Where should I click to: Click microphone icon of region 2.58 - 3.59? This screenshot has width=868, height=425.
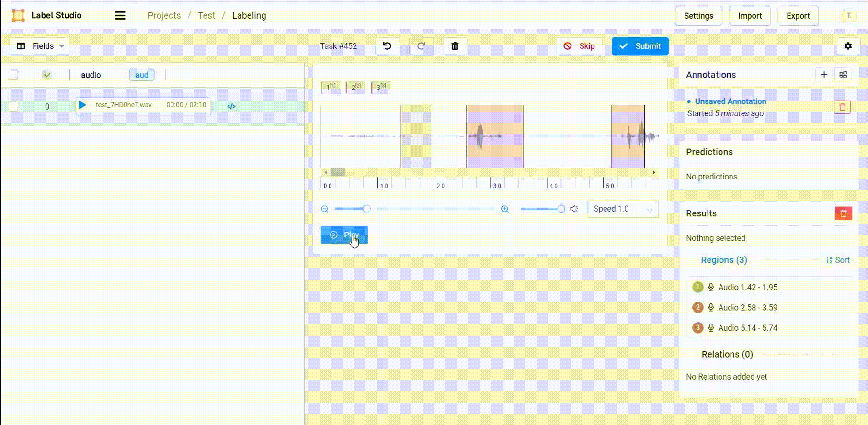pos(711,307)
